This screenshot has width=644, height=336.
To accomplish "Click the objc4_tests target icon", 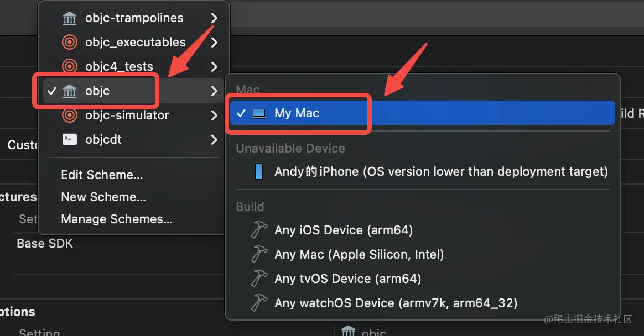I will tap(70, 67).
